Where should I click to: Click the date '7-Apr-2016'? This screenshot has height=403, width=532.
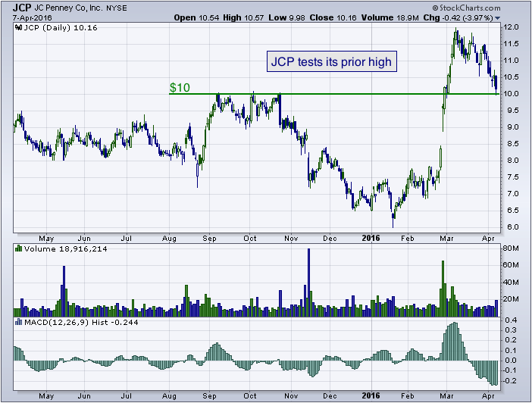33,17
